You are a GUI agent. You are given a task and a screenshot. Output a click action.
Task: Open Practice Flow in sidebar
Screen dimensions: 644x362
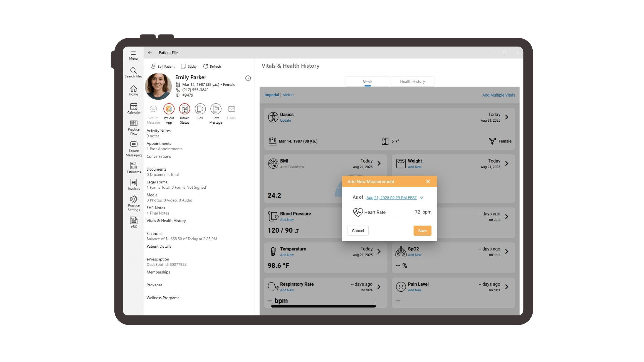(x=133, y=128)
